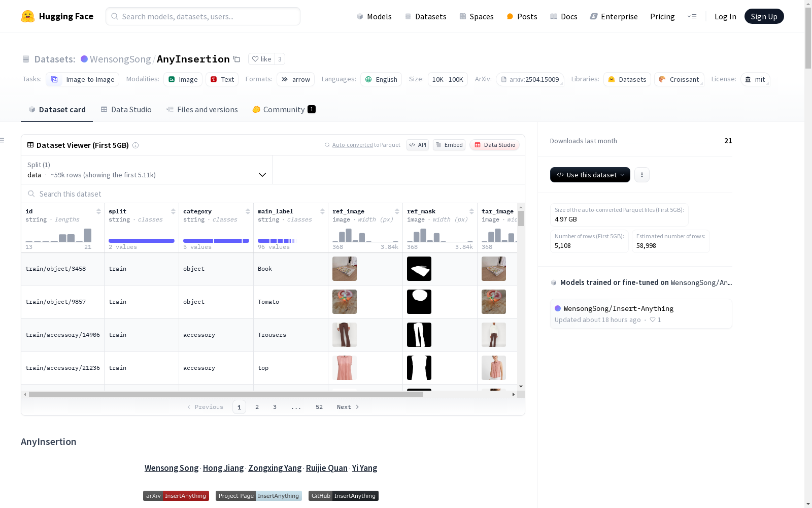Sort the id column using its sort icon
The height and width of the screenshot is (508, 812).
(x=98, y=211)
